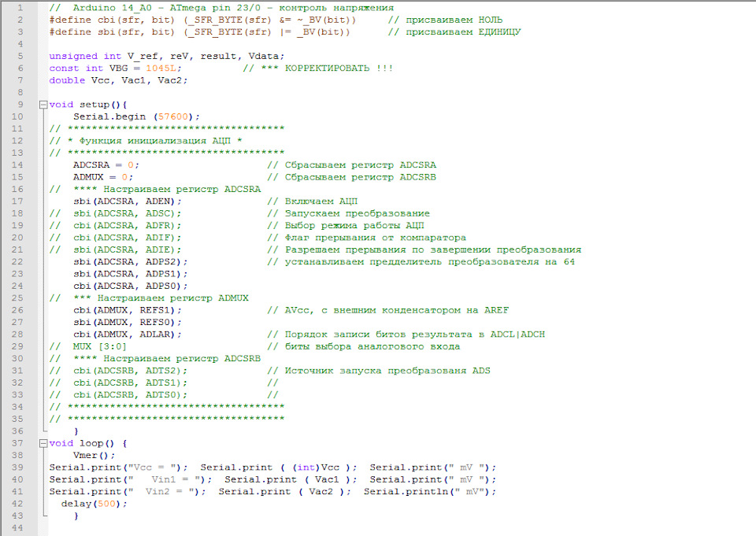Click the 'delay(500);' statement
Viewport: 756px width, 536px height.
click(x=94, y=504)
